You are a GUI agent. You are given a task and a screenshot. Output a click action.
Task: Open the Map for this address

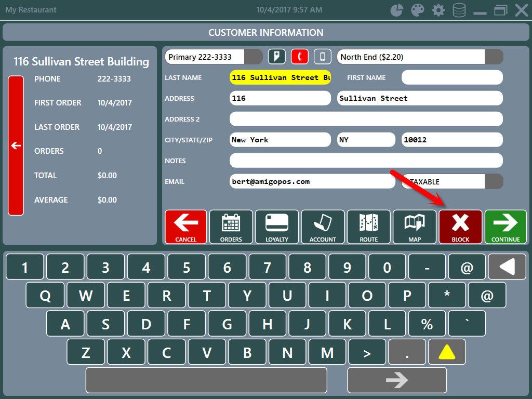coord(414,227)
